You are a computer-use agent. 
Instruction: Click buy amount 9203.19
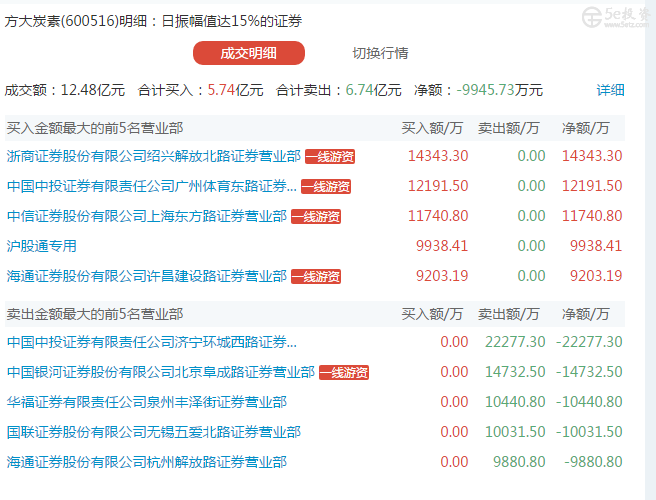(x=442, y=276)
